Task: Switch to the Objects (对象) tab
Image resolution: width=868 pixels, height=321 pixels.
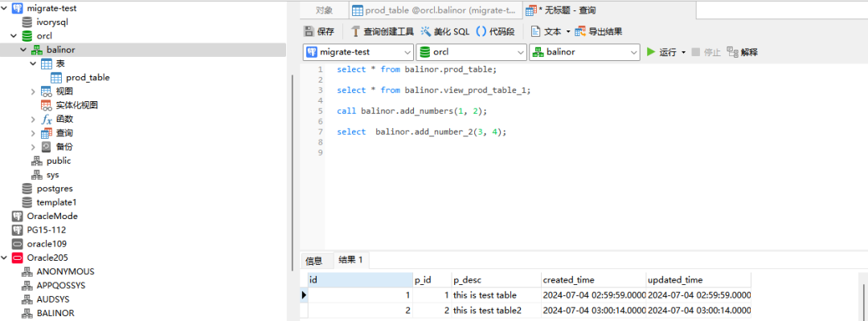Action: point(325,10)
